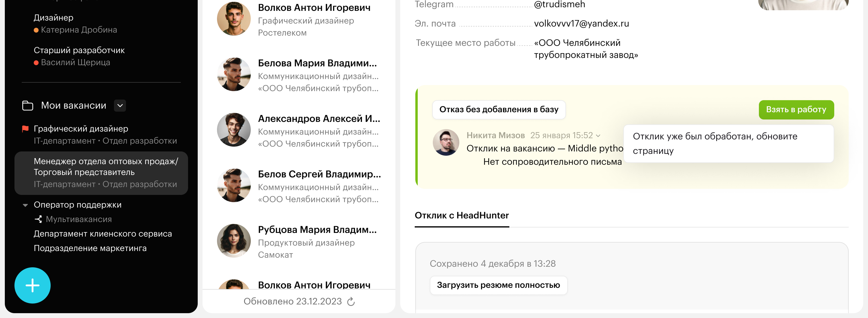Click Никита Мизов's avatar in the comment
868x318 pixels.
click(445, 142)
